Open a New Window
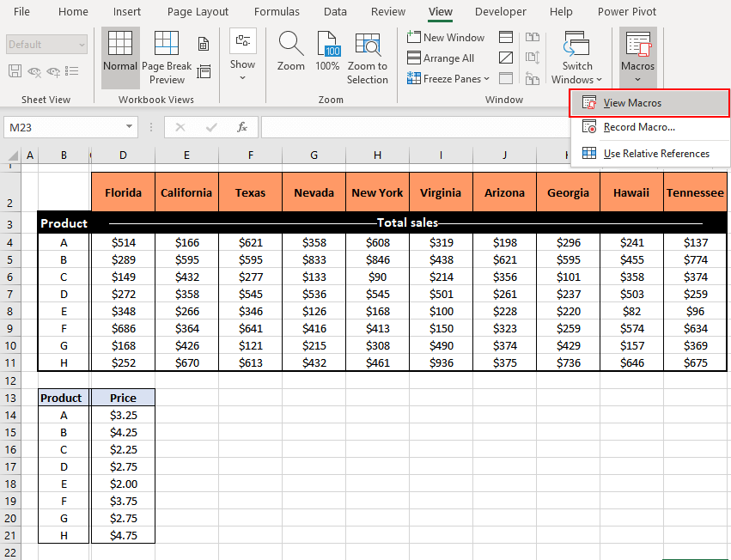The width and height of the screenshot is (731, 560). pos(446,38)
